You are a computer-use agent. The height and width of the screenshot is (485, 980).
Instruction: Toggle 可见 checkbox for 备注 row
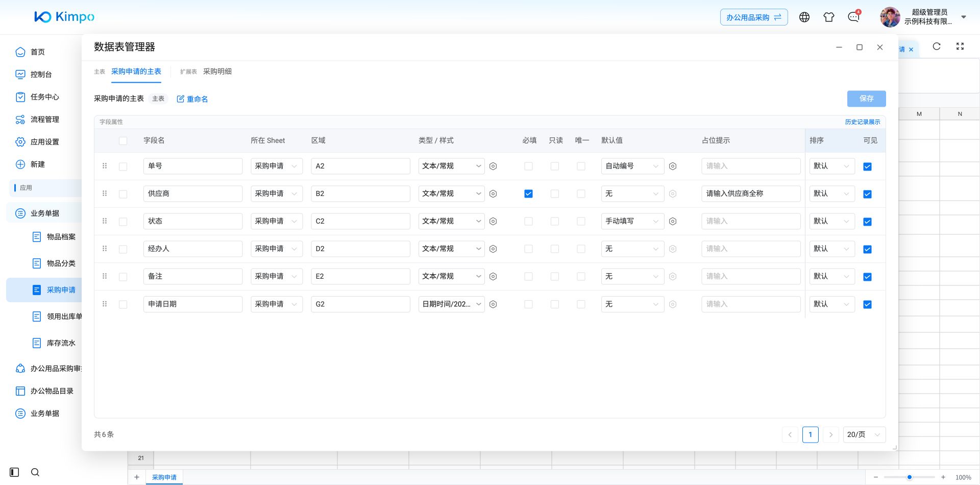[867, 277]
